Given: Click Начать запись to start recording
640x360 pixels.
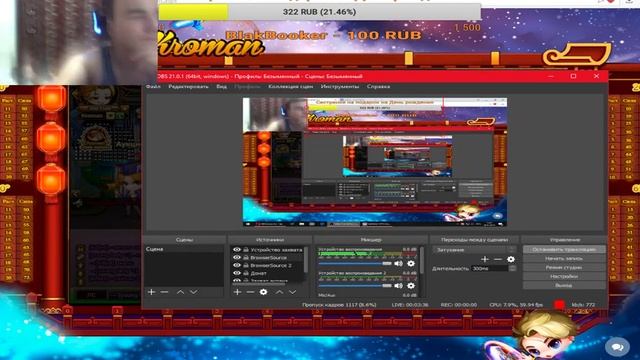Looking at the screenshot, I should [x=564, y=258].
